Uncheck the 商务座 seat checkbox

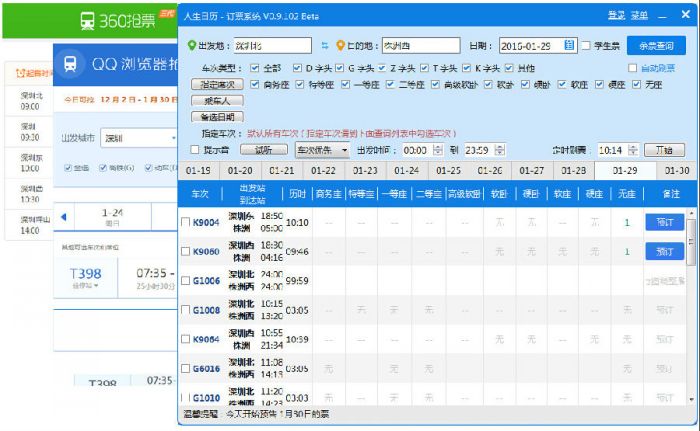[x=254, y=84]
